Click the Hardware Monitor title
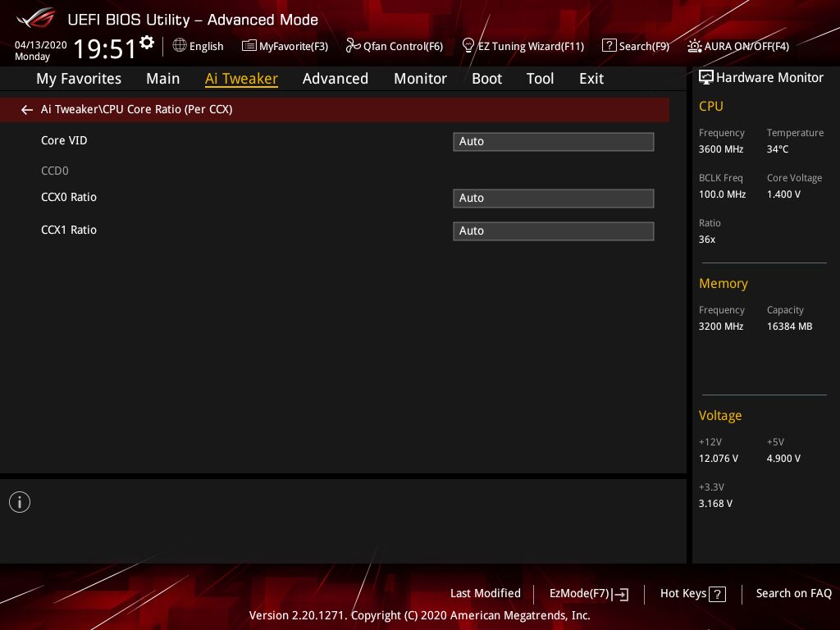The height and width of the screenshot is (630, 840). click(x=769, y=78)
